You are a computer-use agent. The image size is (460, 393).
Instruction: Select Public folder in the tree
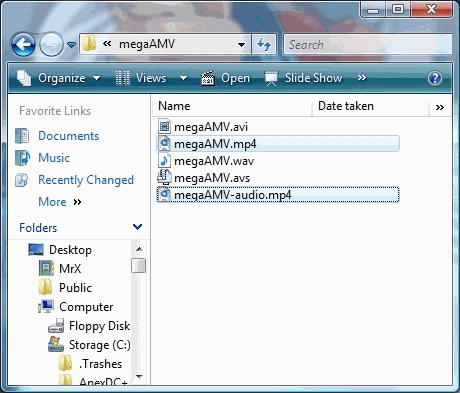coord(75,288)
